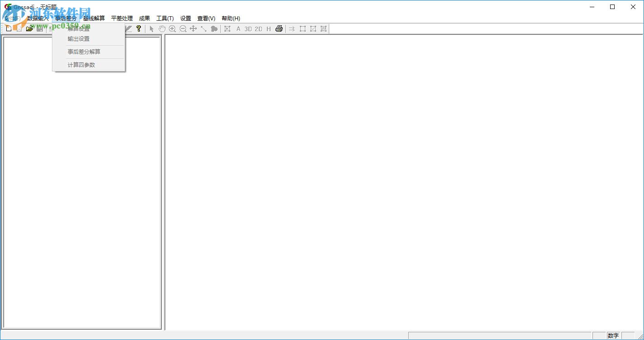Click the question mark help icon

click(x=139, y=29)
